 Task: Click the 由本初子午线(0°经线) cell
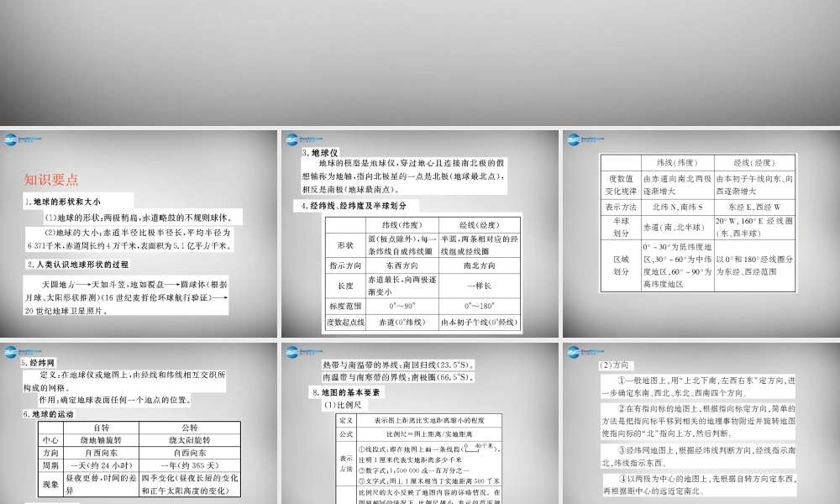(480, 322)
